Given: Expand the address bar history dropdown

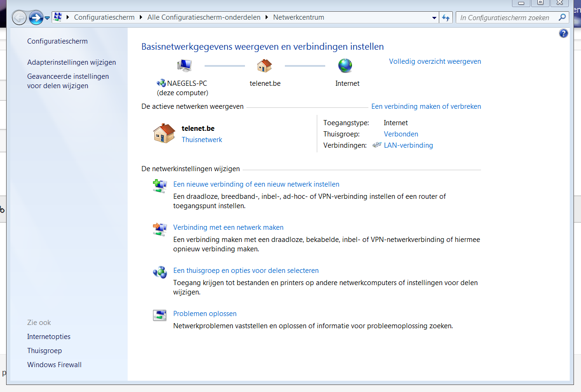Looking at the screenshot, I should (x=434, y=18).
